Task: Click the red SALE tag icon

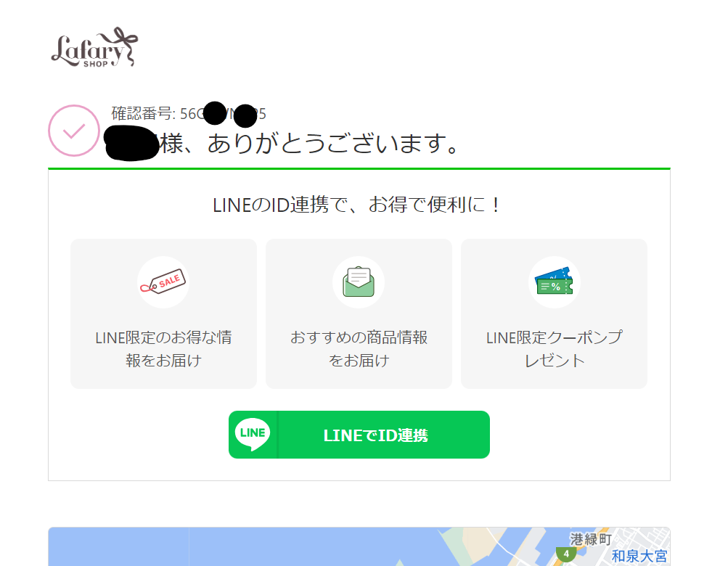Action: [163, 282]
